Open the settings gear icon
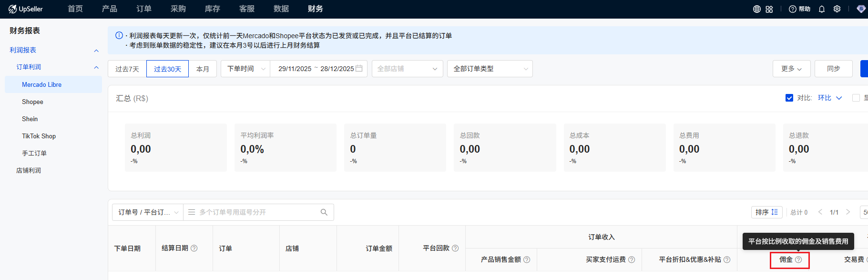Viewport: 868px width, 280px height. [837, 9]
